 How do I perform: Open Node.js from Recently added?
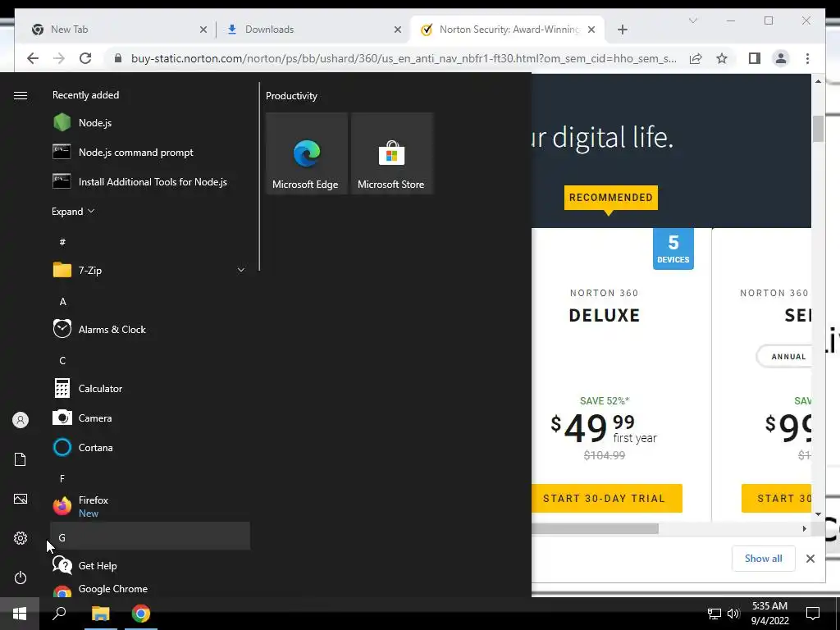(150, 123)
